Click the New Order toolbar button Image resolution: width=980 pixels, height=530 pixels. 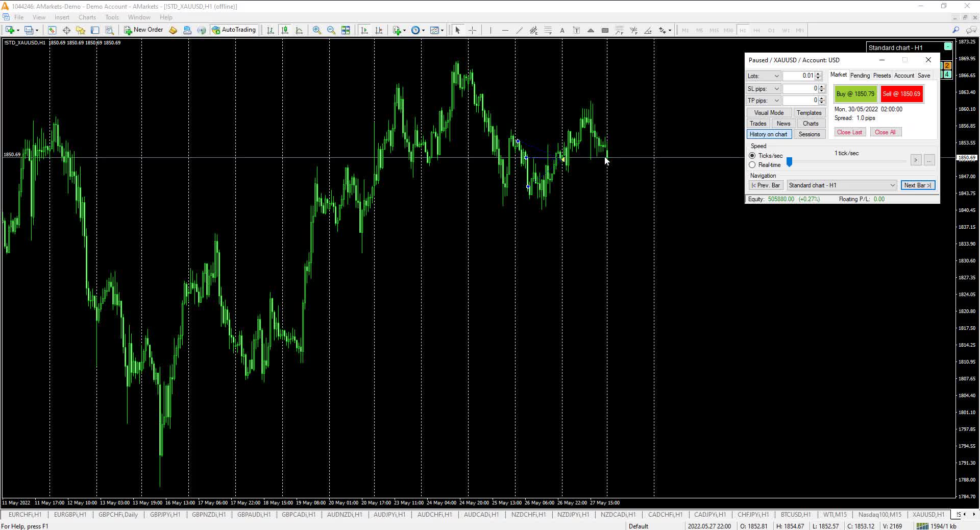point(143,30)
